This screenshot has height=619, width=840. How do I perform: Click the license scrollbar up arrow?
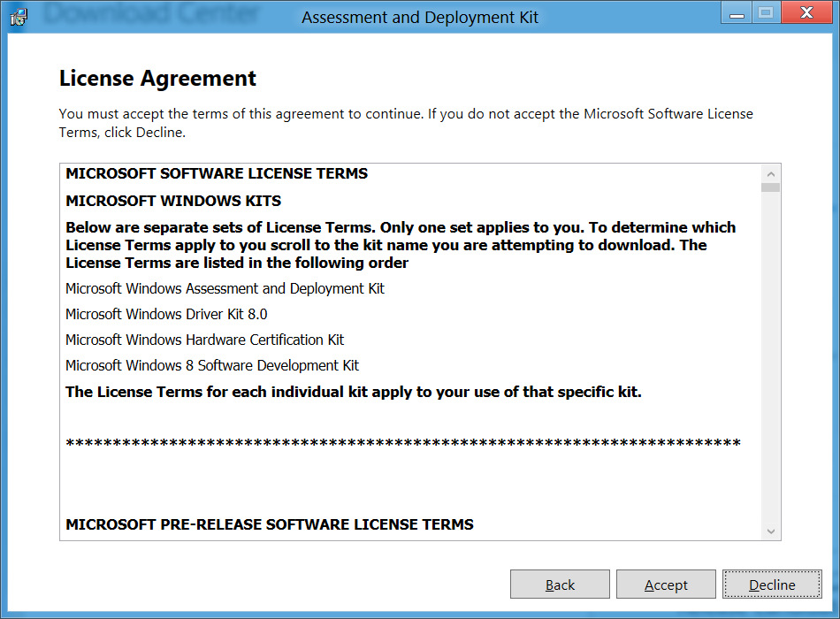pos(771,174)
